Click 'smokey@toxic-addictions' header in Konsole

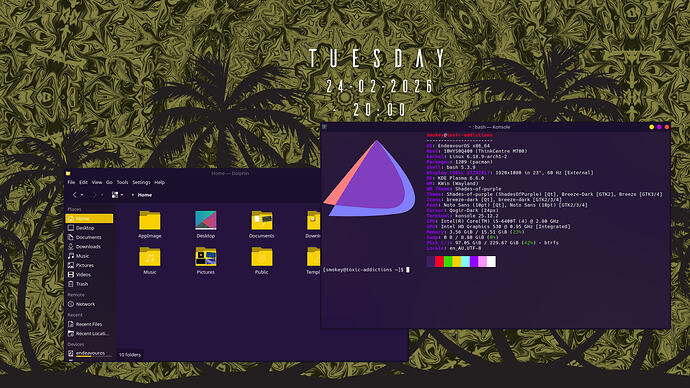point(459,135)
